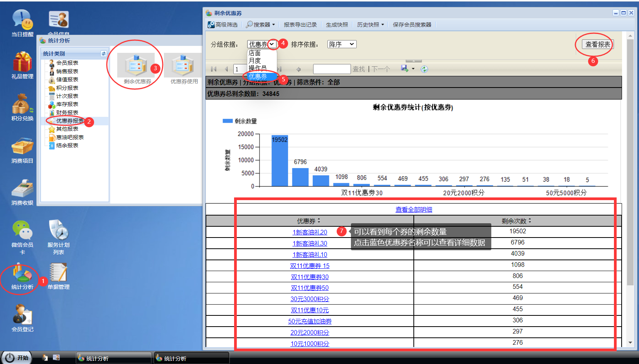The height and width of the screenshot is (364, 639).
Task: Switch to second 统计分析 taskbar window
Action: point(192,358)
